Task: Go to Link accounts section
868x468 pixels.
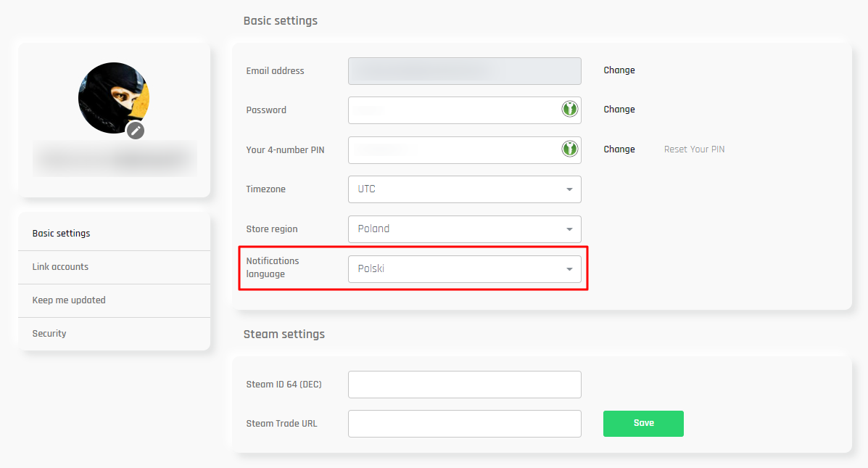Action: (x=114, y=267)
